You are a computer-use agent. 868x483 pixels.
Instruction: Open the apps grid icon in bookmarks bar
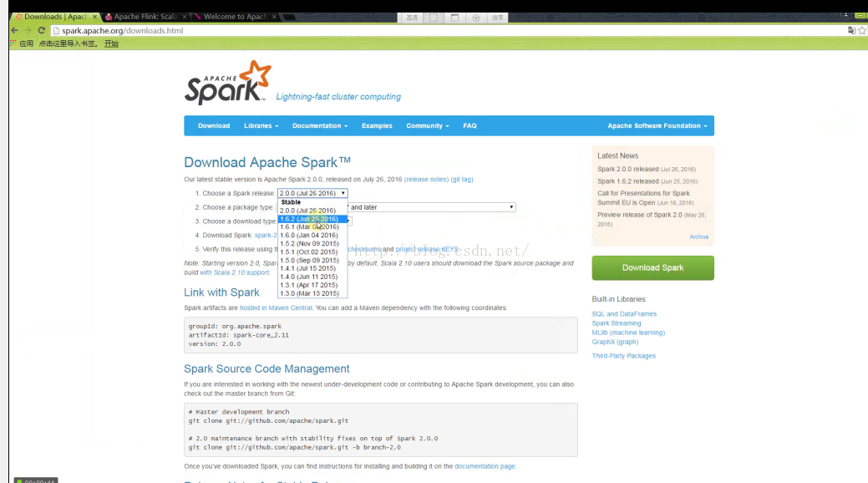13,43
